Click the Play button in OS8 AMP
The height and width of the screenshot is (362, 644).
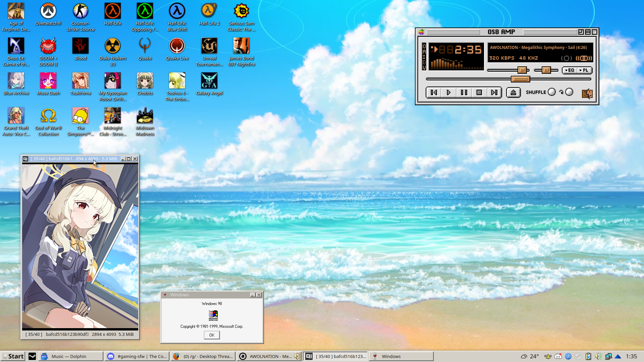coord(448,93)
